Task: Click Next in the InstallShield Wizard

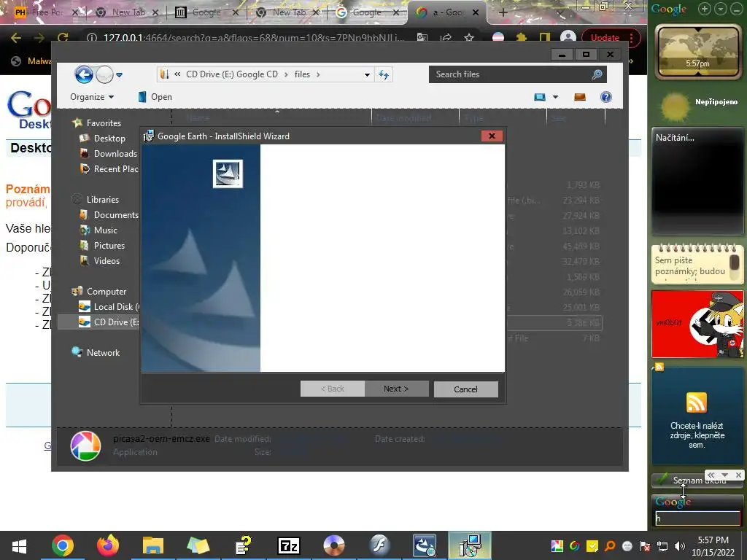Action: point(396,389)
